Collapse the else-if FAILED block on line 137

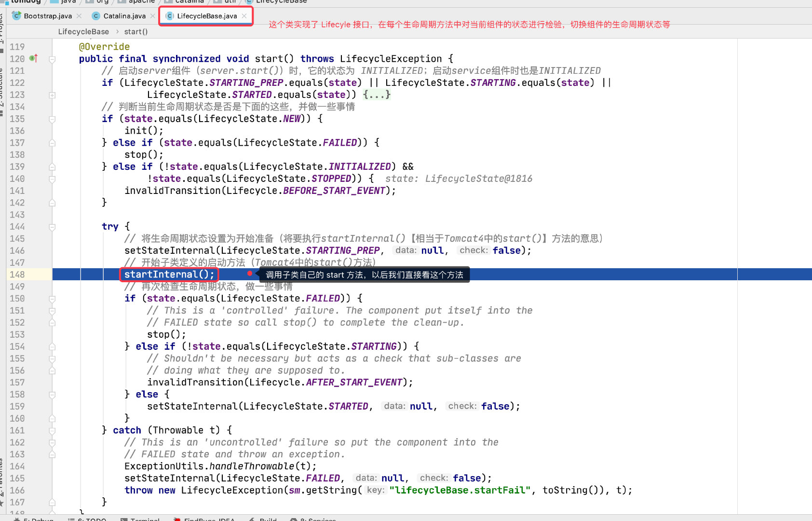pos(52,143)
